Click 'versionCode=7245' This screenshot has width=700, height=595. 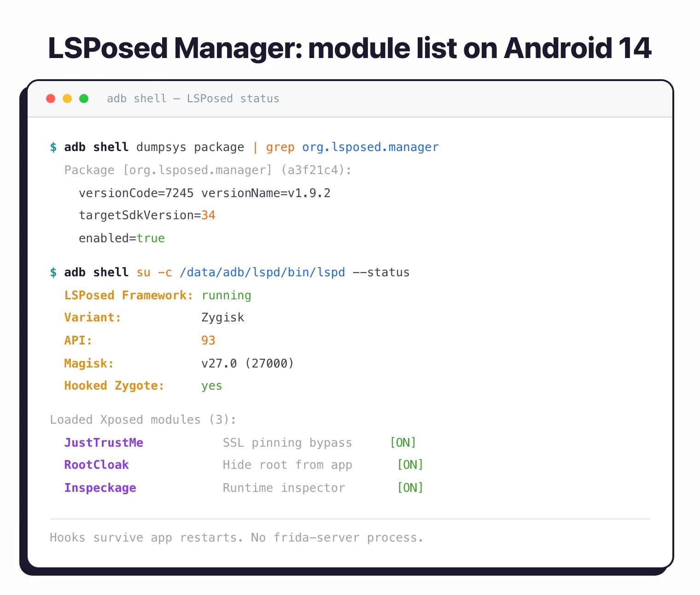point(136,193)
